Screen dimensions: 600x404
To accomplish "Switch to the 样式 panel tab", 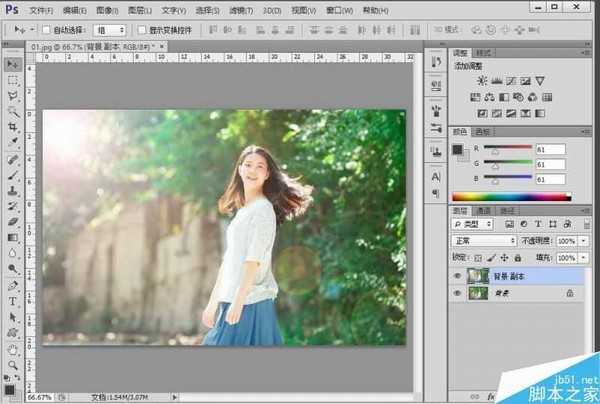I will click(483, 52).
